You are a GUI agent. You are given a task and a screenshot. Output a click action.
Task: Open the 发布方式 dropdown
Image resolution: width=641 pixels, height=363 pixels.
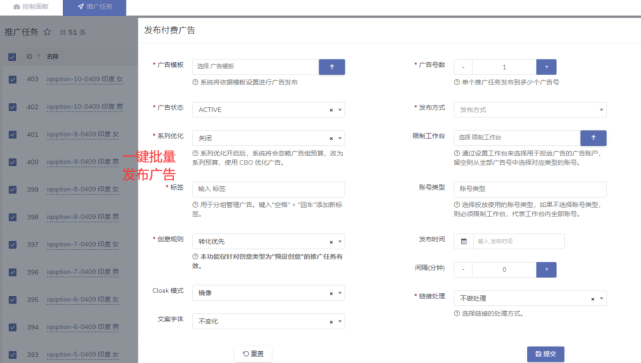tap(530, 110)
